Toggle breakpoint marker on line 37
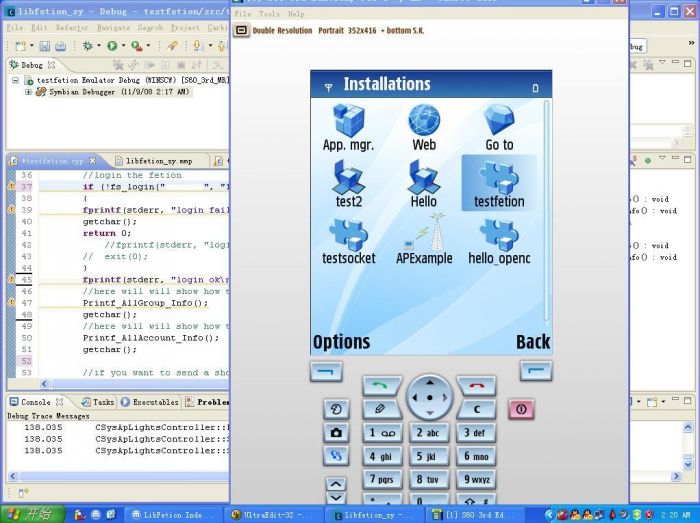 (x=11, y=187)
